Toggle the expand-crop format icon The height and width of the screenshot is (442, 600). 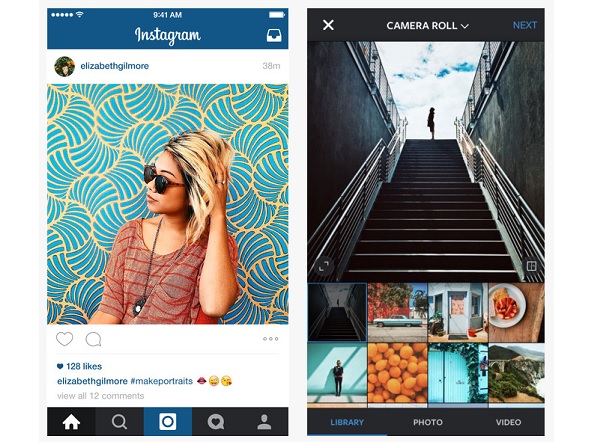click(x=324, y=266)
